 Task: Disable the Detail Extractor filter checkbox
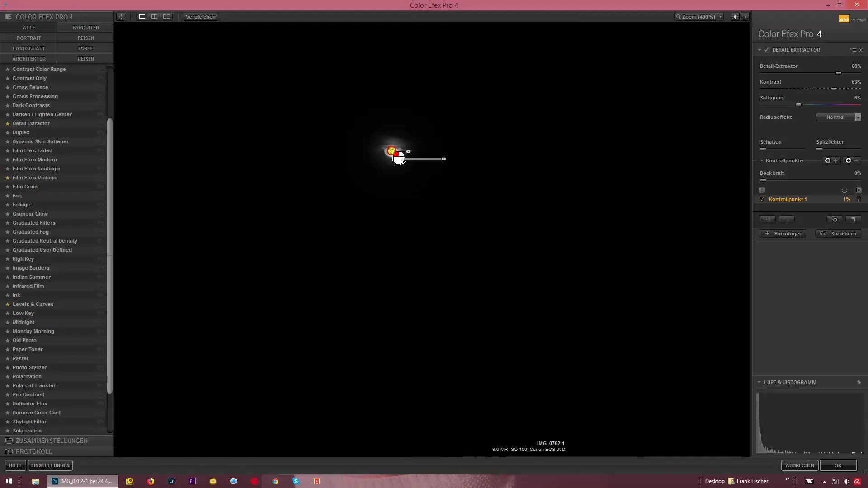coord(767,50)
